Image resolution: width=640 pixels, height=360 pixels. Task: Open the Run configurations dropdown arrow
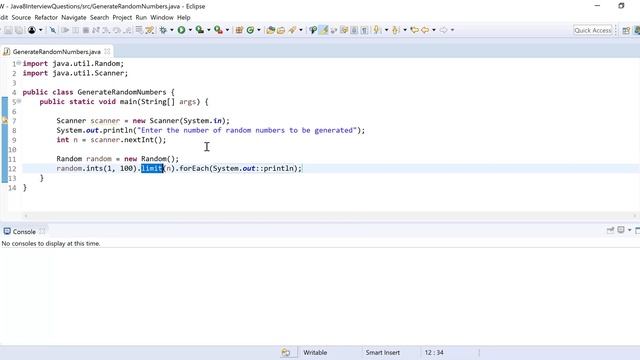tap(190, 30)
